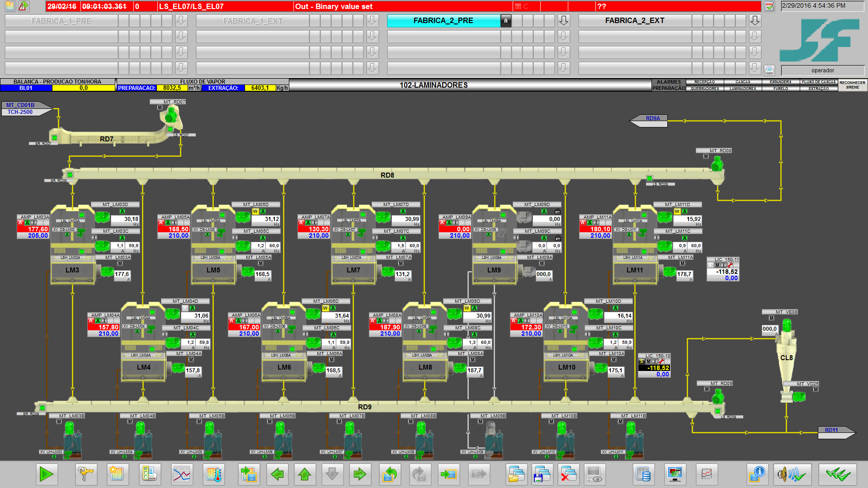Toggle the A auto indicator of AMP_LM03A

coord(27,223)
